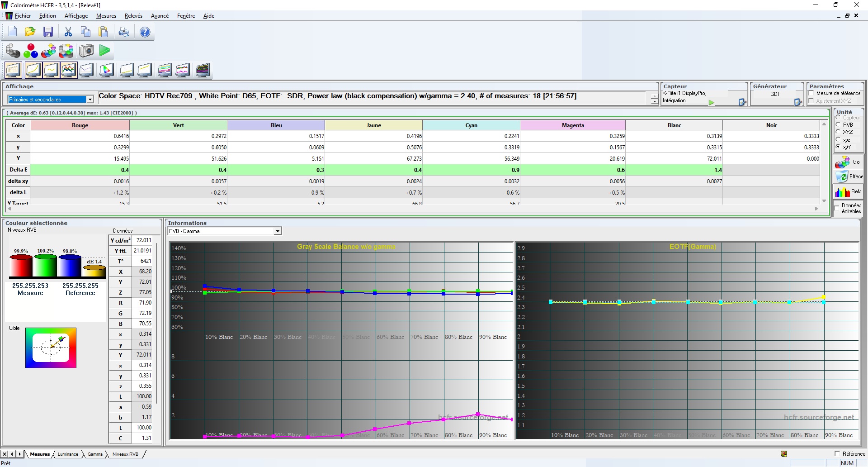The image size is (868, 467).
Task: Select the xyY unit radio button
Action: (839, 147)
